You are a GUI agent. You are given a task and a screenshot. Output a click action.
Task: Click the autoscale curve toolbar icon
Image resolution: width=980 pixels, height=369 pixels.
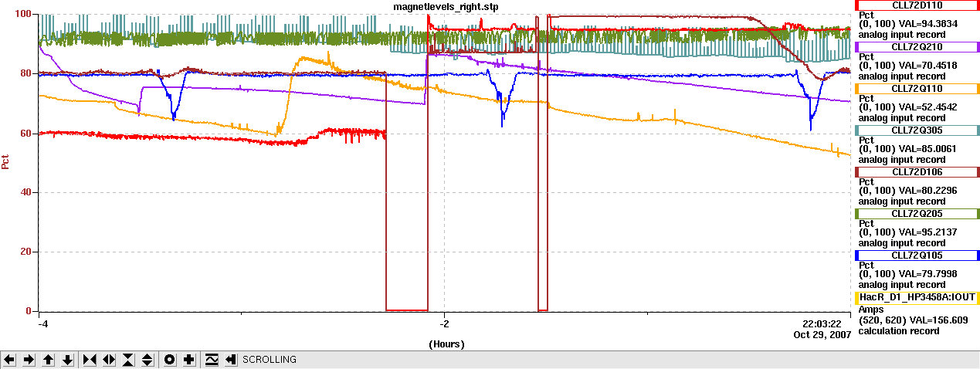click(212, 360)
